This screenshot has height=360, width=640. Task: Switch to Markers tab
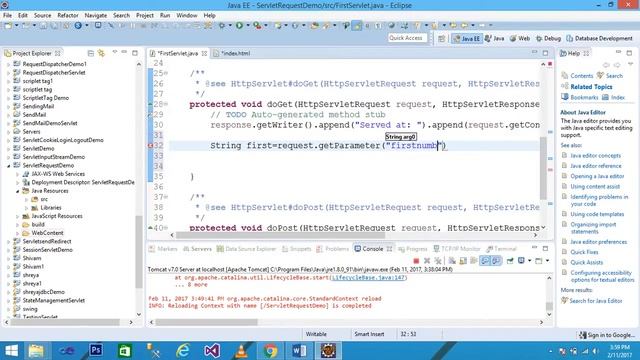(x=163, y=249)
